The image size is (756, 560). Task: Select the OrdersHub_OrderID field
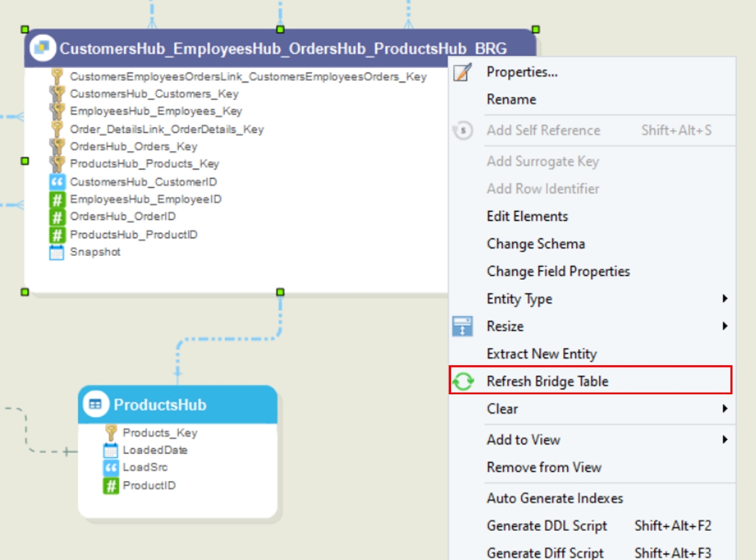coord(122,217)
